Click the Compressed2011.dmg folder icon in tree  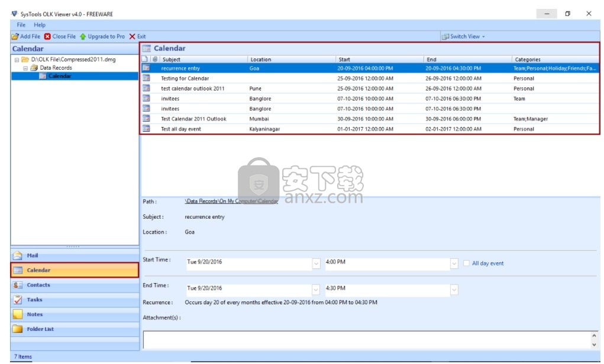[x=25, y=59]
